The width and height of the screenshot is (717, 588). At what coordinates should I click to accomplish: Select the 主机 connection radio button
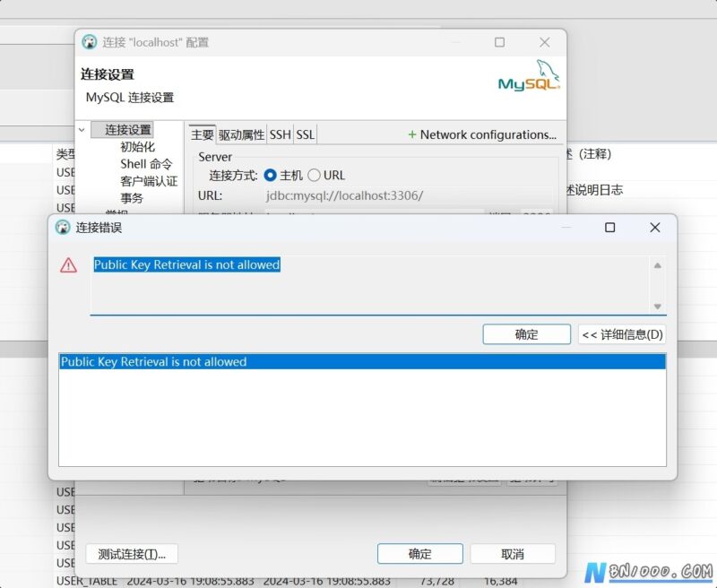coord(270,175)
